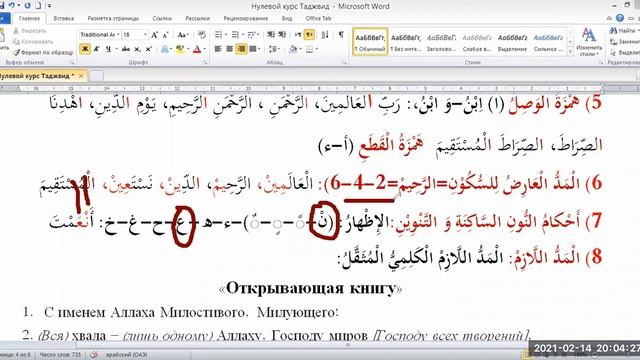Expand the highlight color dropdown arrow
640x360 pixels.
[188, 49]
